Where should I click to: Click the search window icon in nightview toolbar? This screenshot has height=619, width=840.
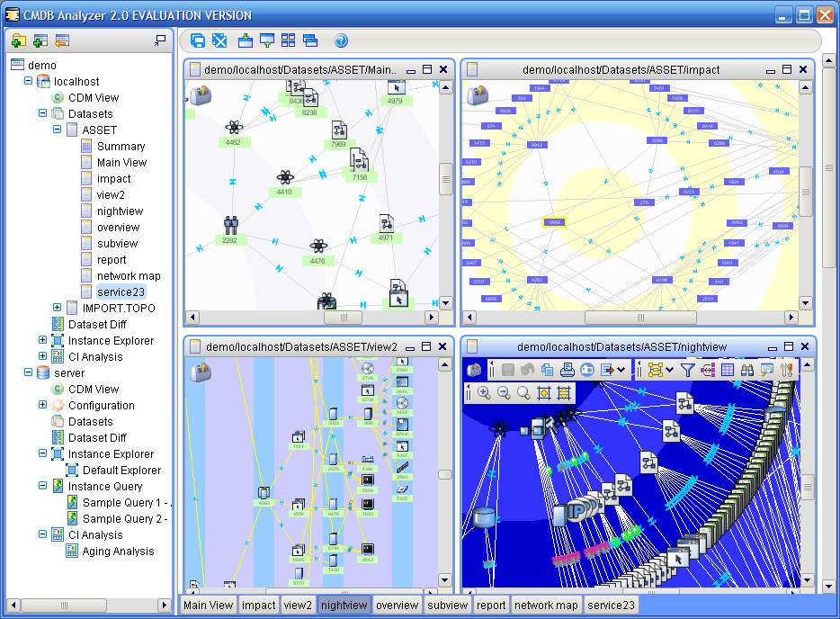click(767, 370)
